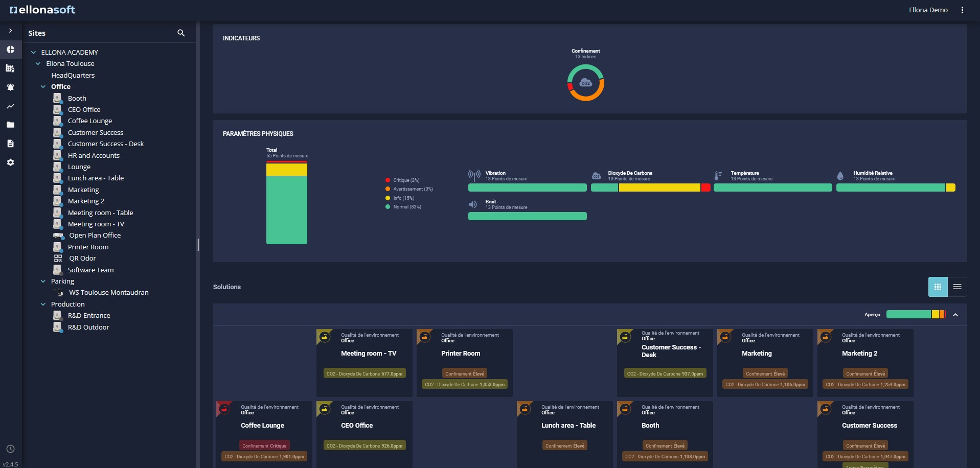
Task: Click the Ellona Demo account name
Action: (928, 10)
